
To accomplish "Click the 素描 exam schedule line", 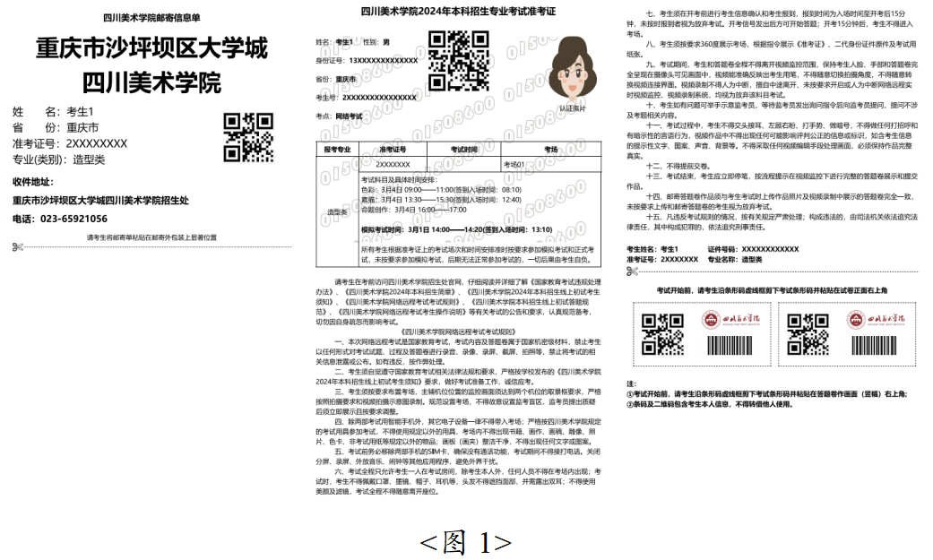I will pyautogui.click(x=441, y=200).
